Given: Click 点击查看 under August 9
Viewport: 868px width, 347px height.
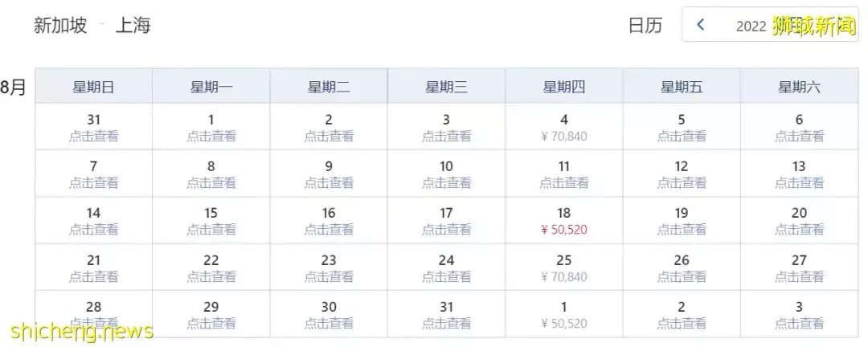Looking at the screenshot, I should [329, 183].
